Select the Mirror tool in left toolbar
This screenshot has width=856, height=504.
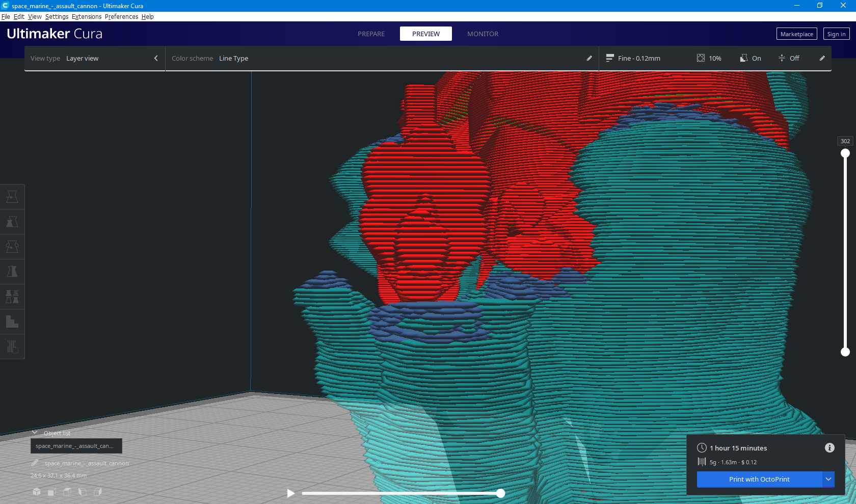click(12, 272)
